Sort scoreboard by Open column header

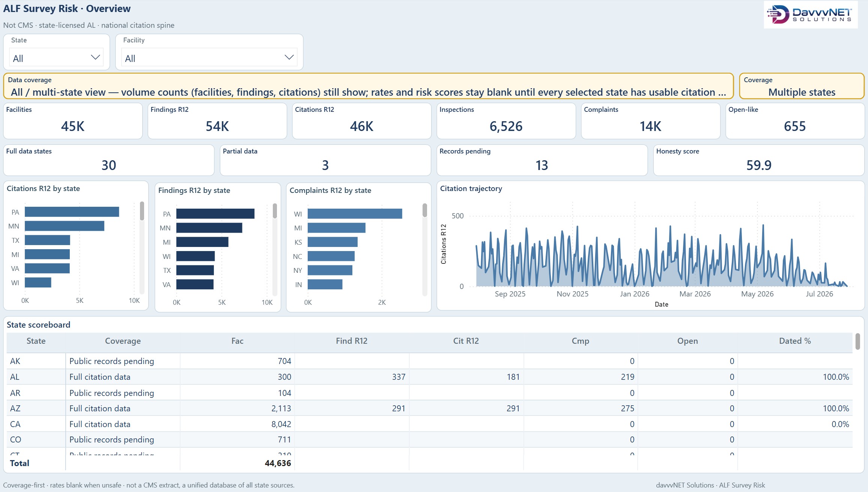click(687, 341)
